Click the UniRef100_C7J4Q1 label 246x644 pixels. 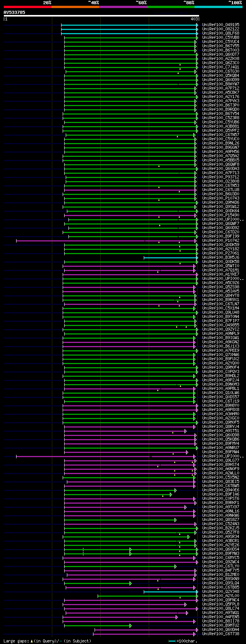(221, 67)
